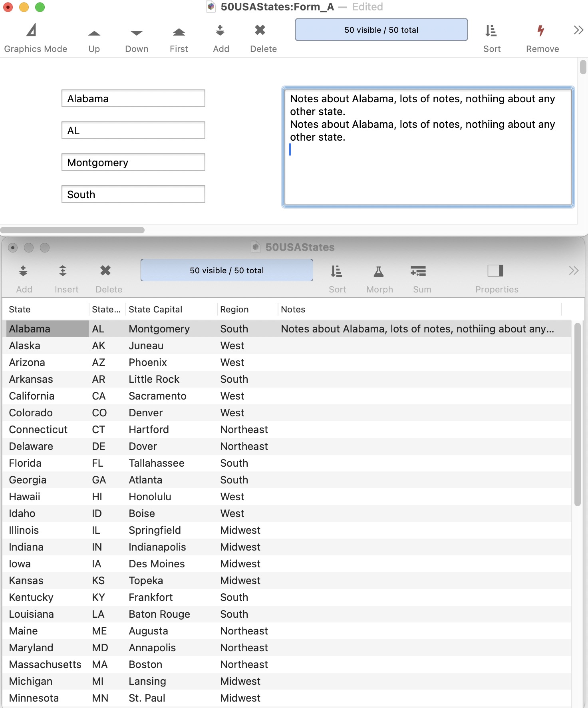588x708 pixels.
Task: Click the Form_A horizontal scrollbar
Action: tap(72, 230)
